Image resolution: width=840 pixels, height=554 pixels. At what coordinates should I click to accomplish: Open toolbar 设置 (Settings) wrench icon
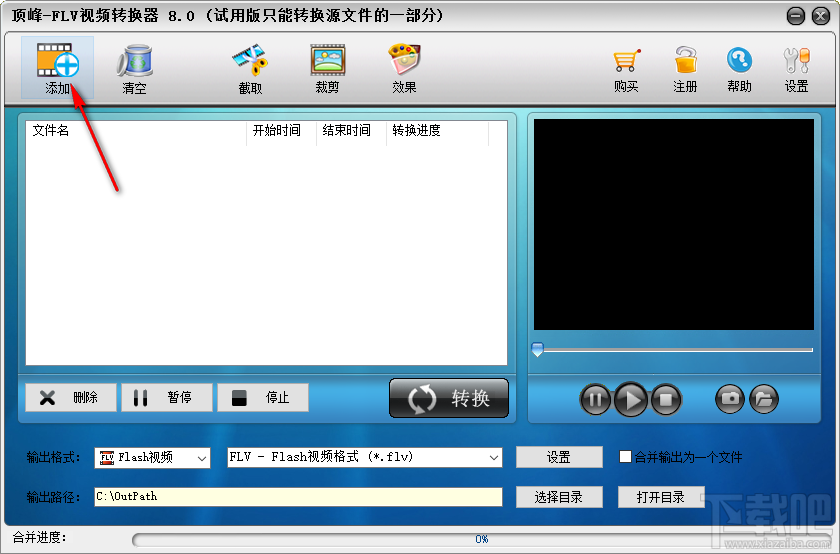[x=797, y=70]
